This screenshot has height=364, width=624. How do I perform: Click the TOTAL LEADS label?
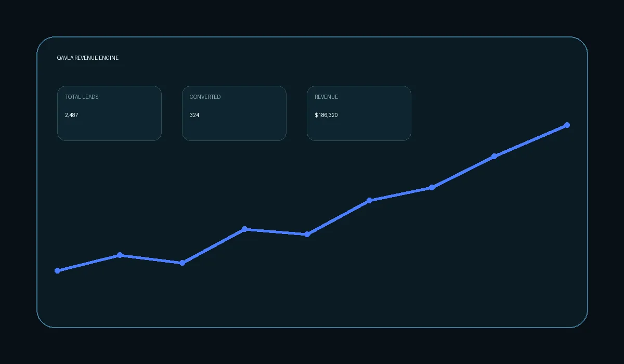[x=82, y=97]
